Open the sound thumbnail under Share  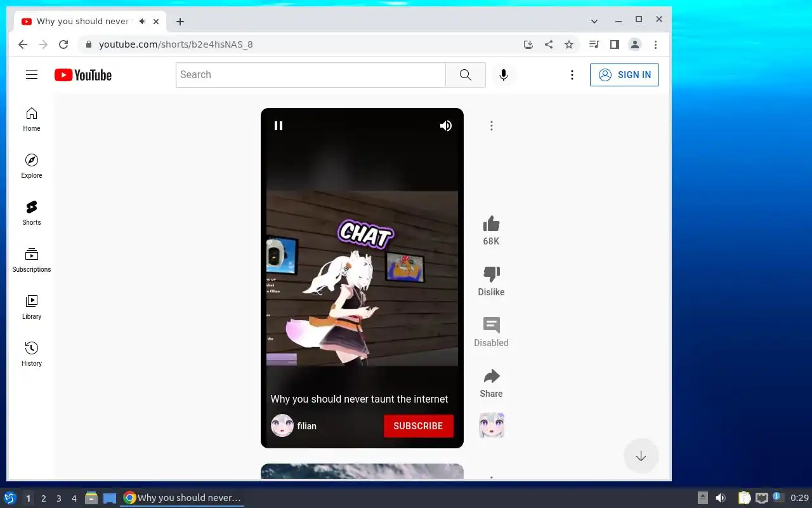491,425
